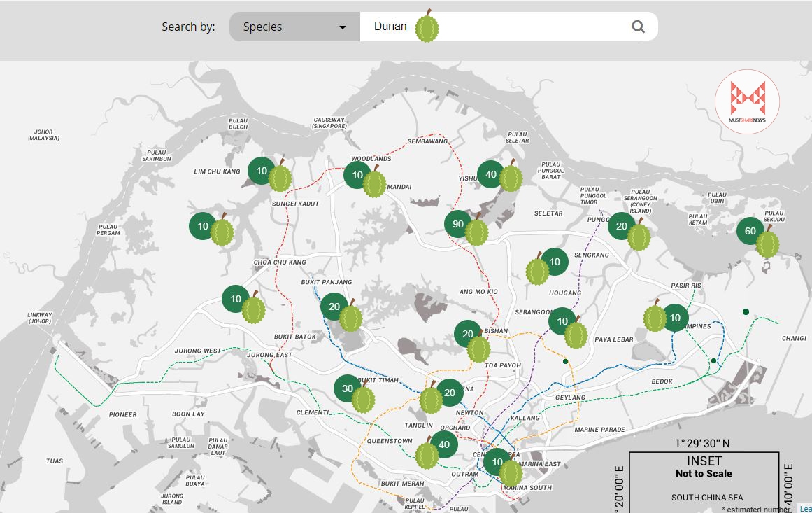Click the 30 durian marker at Bukit Timah
812x513 pixels.
coord(348,389)
